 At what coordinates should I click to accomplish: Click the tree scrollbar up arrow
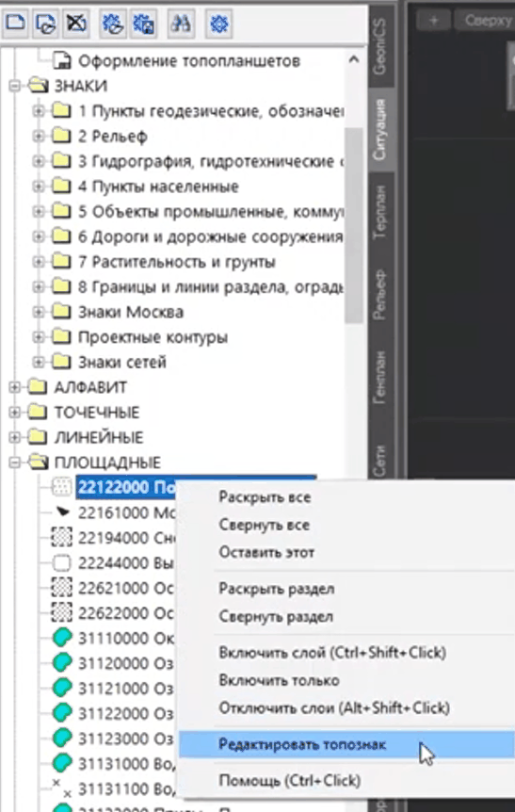click(354, 59)
